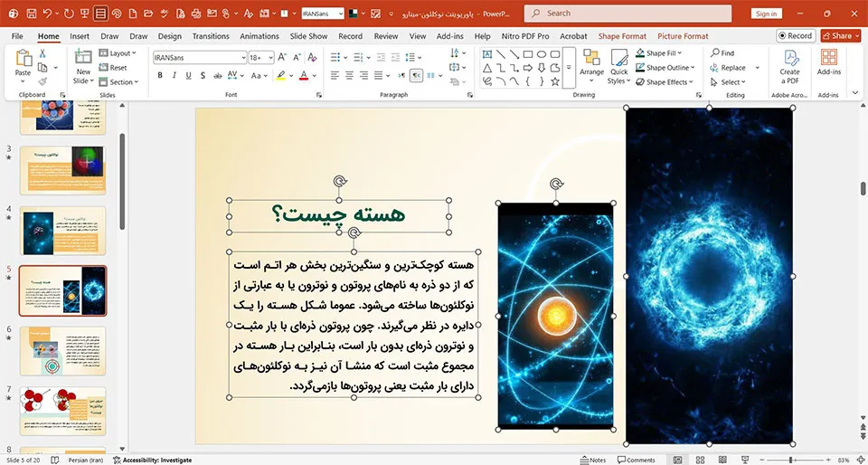
Task: Fit slide to current window icon
Action: tap(860, 460)
